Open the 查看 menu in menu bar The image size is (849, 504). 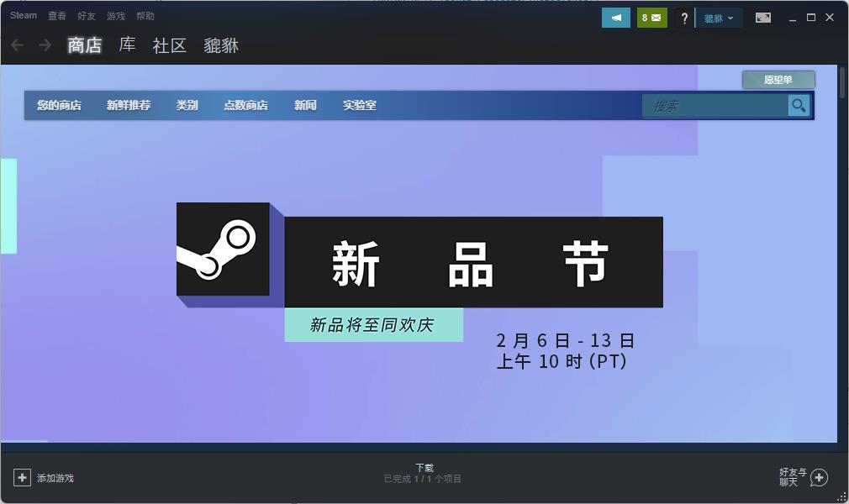pos(57,16)
